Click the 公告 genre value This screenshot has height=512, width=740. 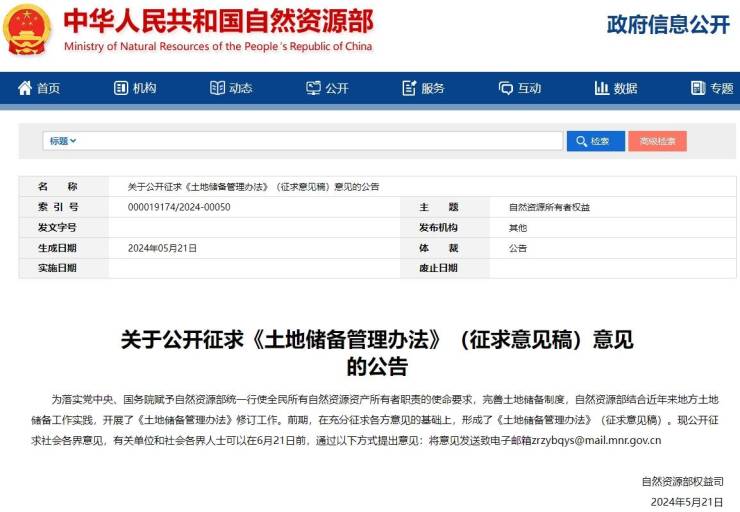(x=517, y=248)
